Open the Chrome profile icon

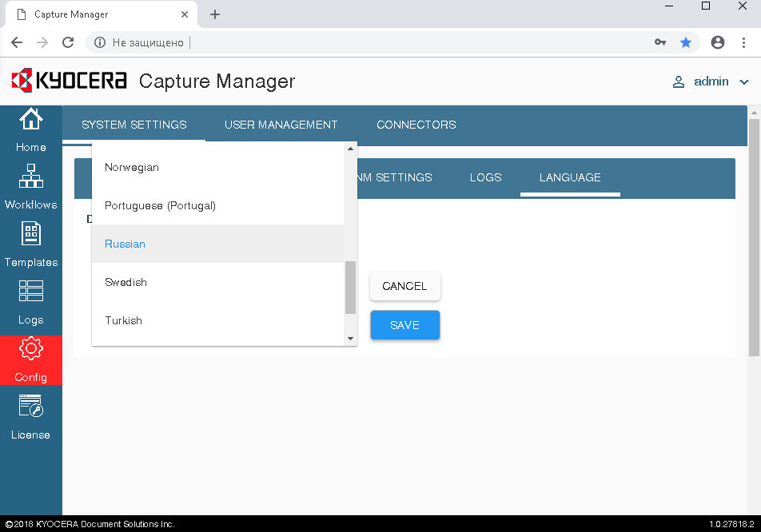point(718,42)
